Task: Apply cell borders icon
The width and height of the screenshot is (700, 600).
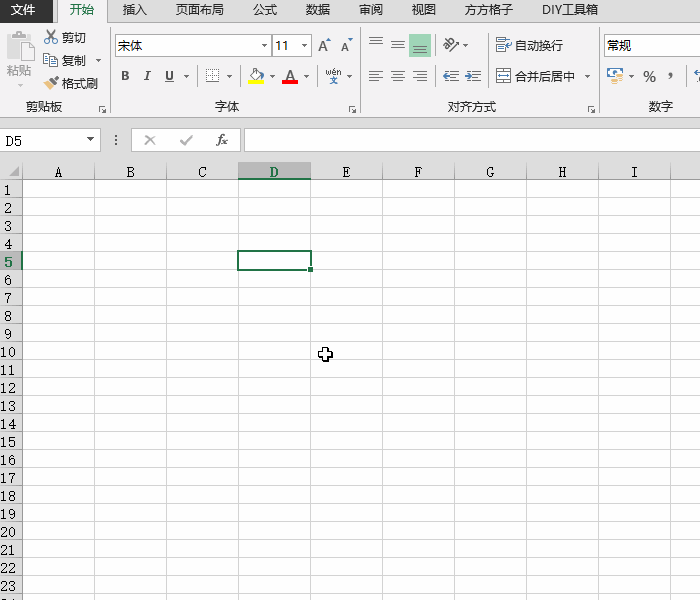Action: click(x=212, y=76)
